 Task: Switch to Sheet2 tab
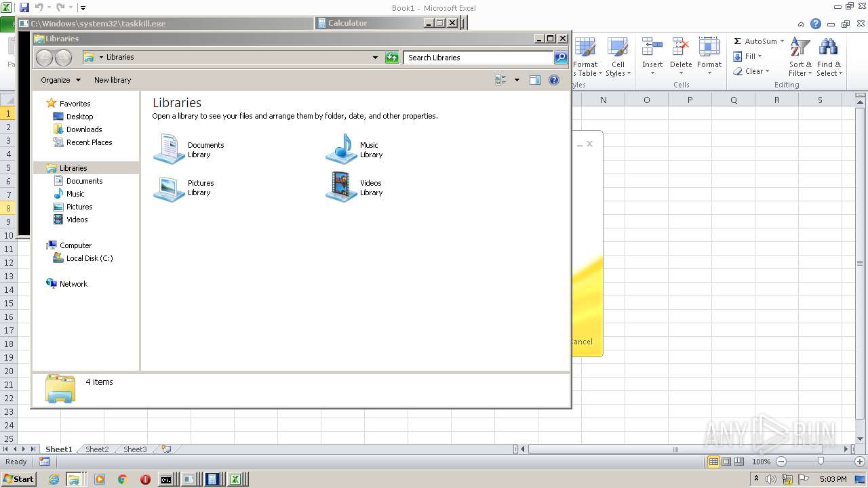point(97,449)
